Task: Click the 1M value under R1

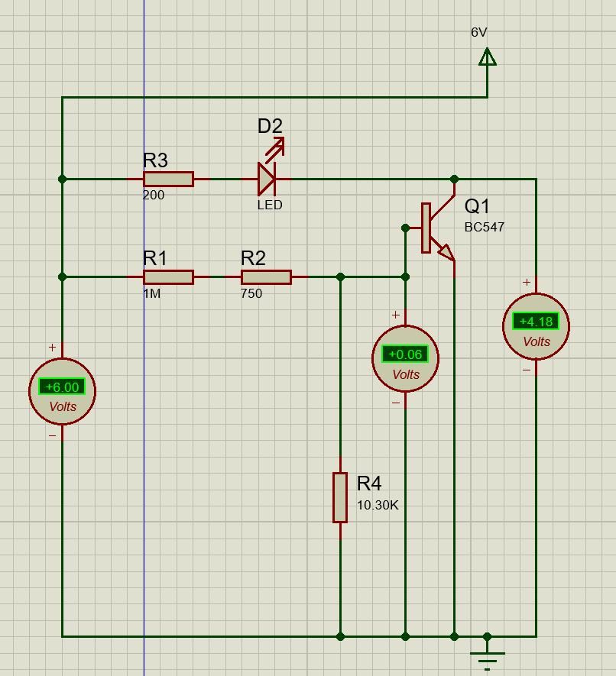Action: (152, 293)
